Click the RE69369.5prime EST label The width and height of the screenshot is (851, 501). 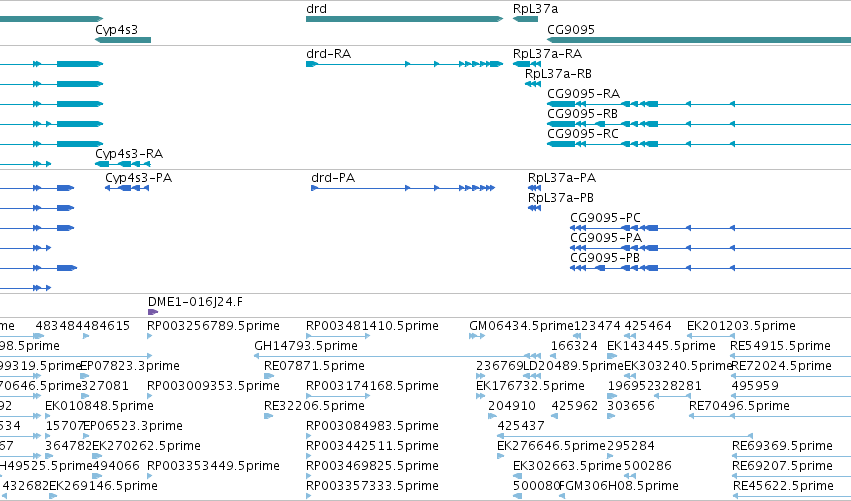point(783,446)
